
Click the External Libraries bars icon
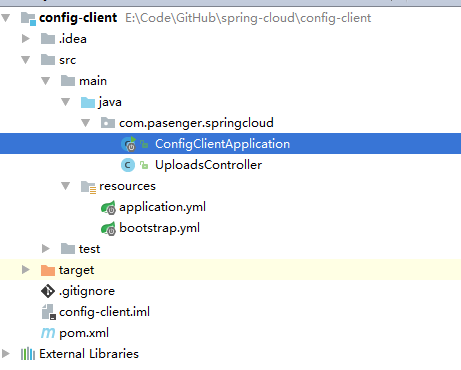point(28,354)
